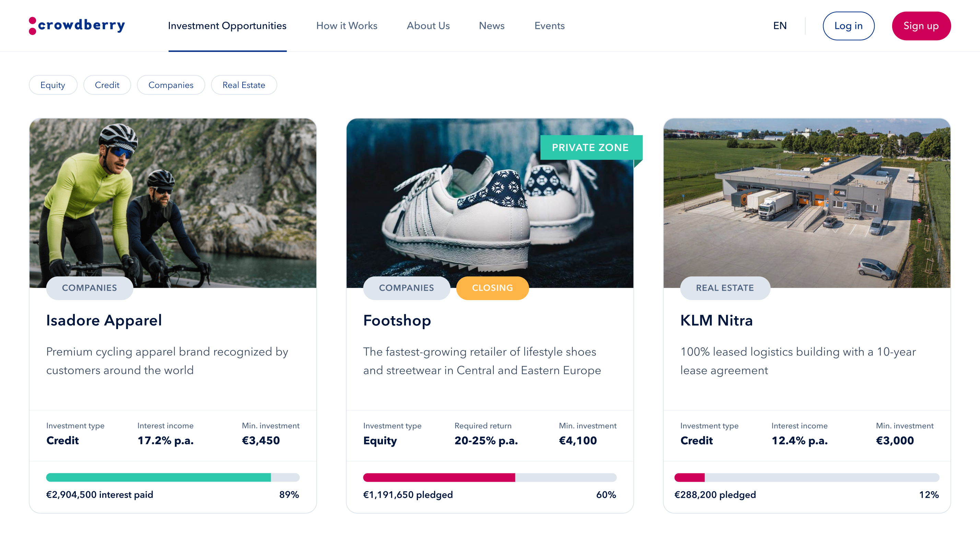Screen dimensions: 980x552
Task: Click the €3,450 min. investment value
Action: [x=261, y=440]
